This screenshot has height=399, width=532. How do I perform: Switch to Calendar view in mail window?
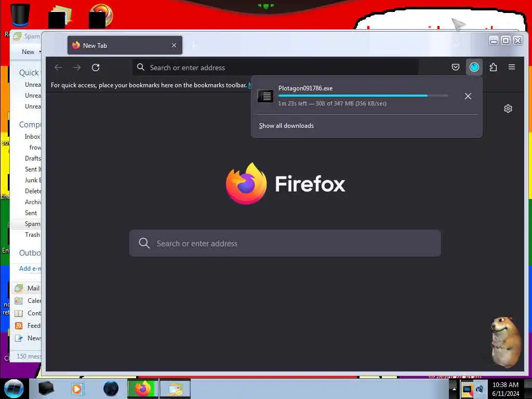tap(27, 301)
